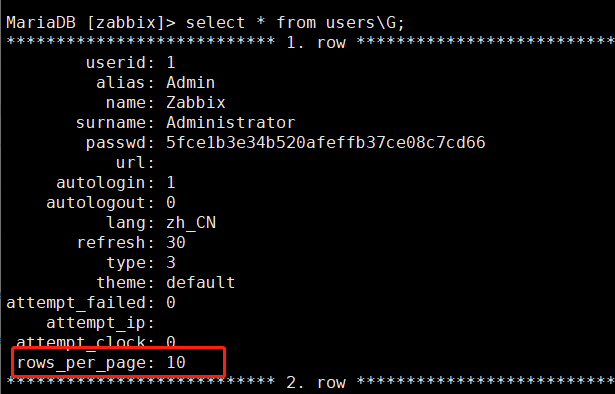The width and height of the screenshot is (615, 394).
Task: Click the attempt_clock value 0
Action: 171,342
